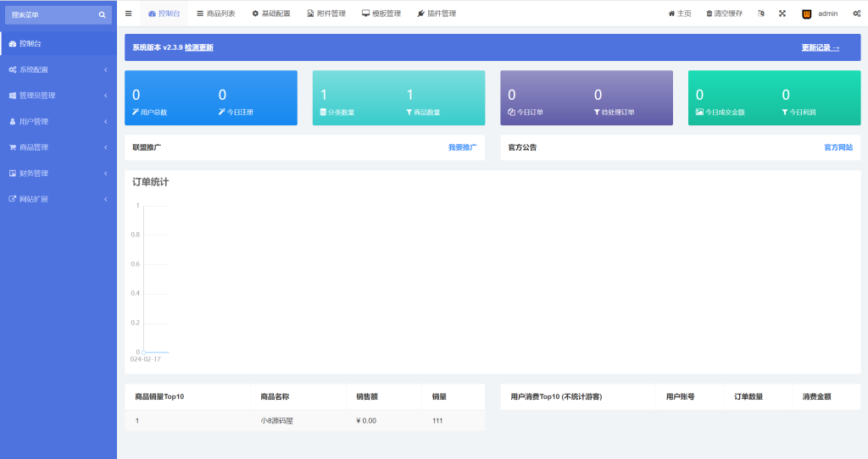
Task: Click the 024-02-17 date label on the chart
Action: tap(146, 359)
